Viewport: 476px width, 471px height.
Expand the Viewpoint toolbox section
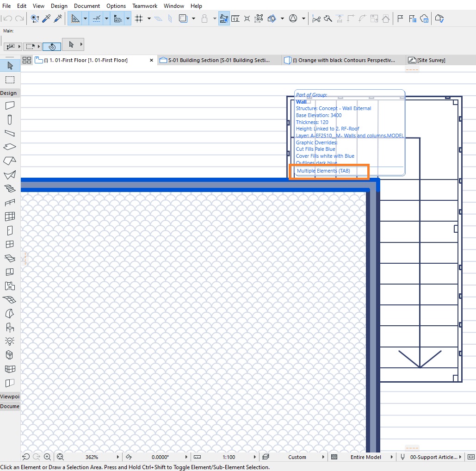[10, 397]
